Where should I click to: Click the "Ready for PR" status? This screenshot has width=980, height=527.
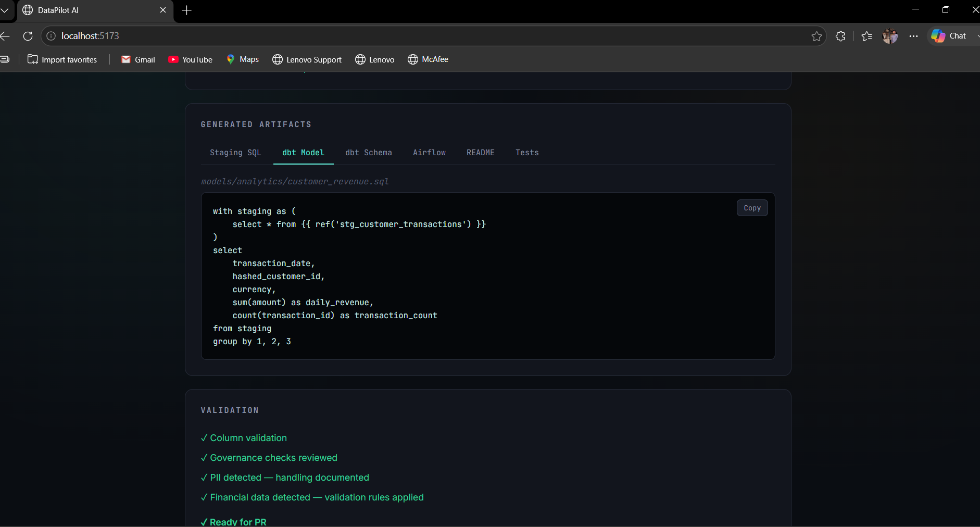[x=234, y=522]
